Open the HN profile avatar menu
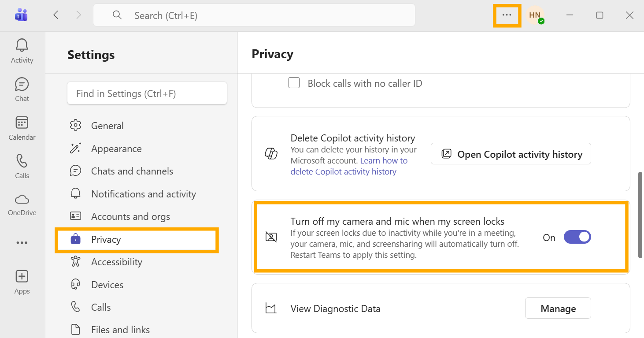 [x=535, y=15]
